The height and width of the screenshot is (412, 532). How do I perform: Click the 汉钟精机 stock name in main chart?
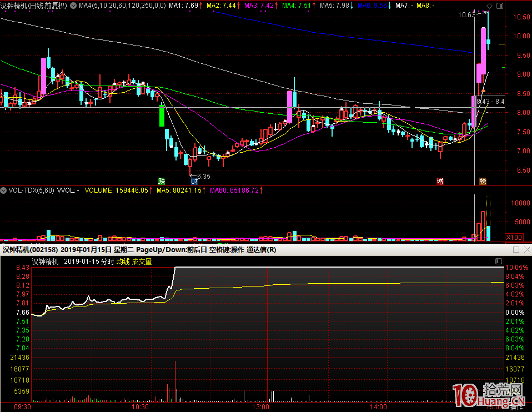click(x=15, y=6)
